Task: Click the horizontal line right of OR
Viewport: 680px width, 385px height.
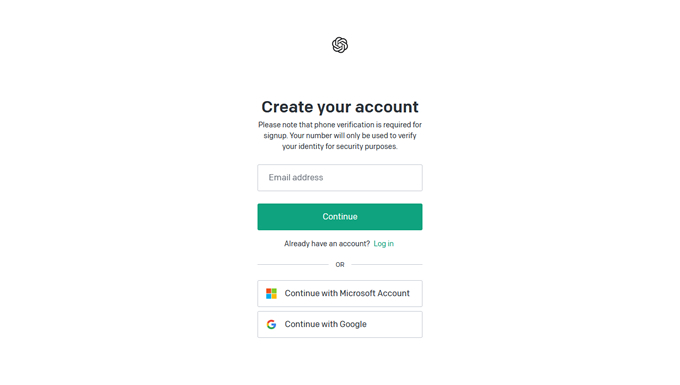Action: coord(387,264)
